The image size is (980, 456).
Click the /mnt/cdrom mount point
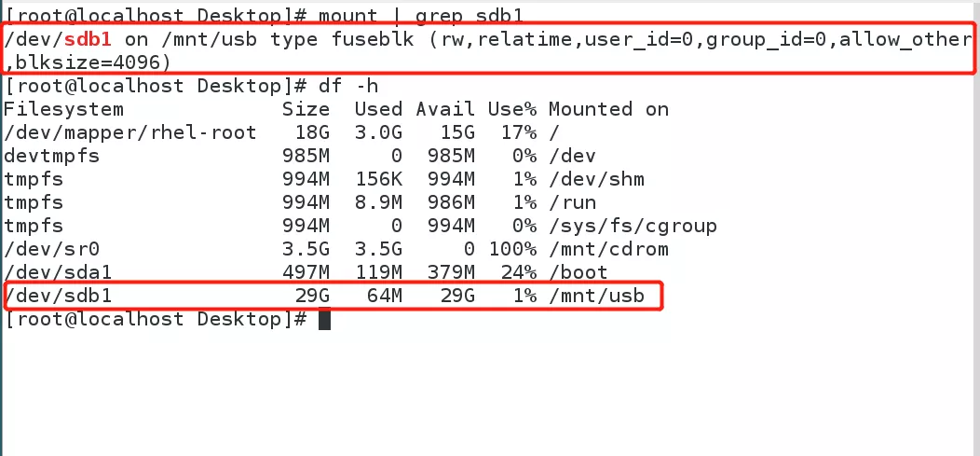[x=608, y=249]
